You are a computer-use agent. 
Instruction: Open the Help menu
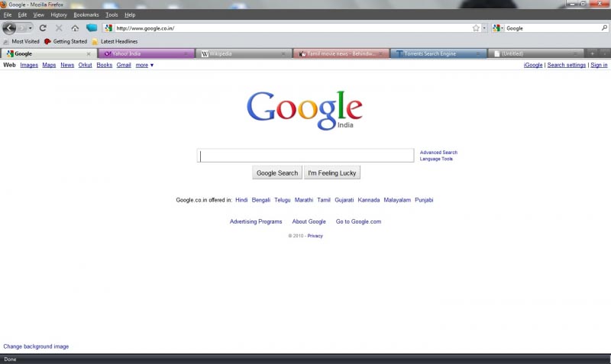click(x=130, y=14)
